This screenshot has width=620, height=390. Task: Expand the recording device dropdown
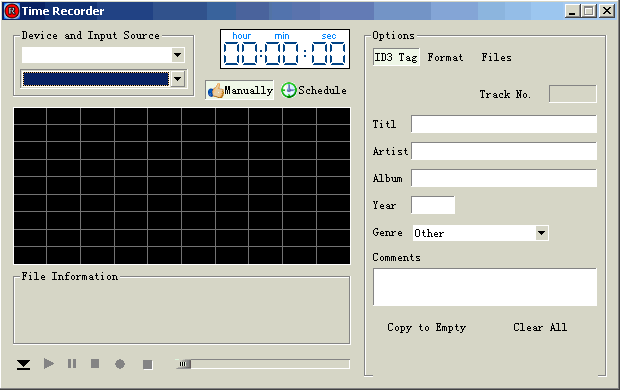[x=178, y=55]
